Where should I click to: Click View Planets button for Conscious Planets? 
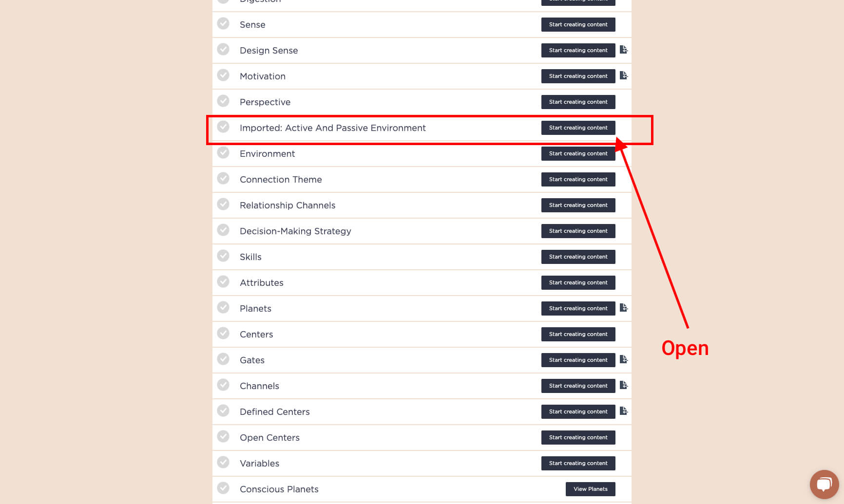(590, 489)
